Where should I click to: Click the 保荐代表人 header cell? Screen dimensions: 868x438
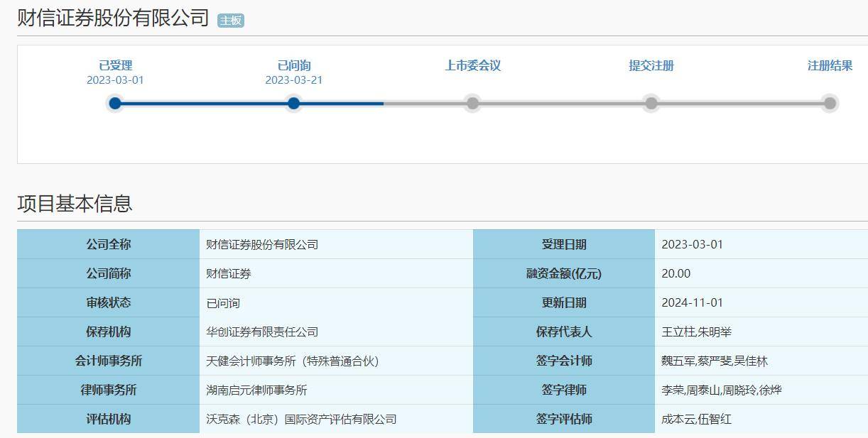point(564,332)
